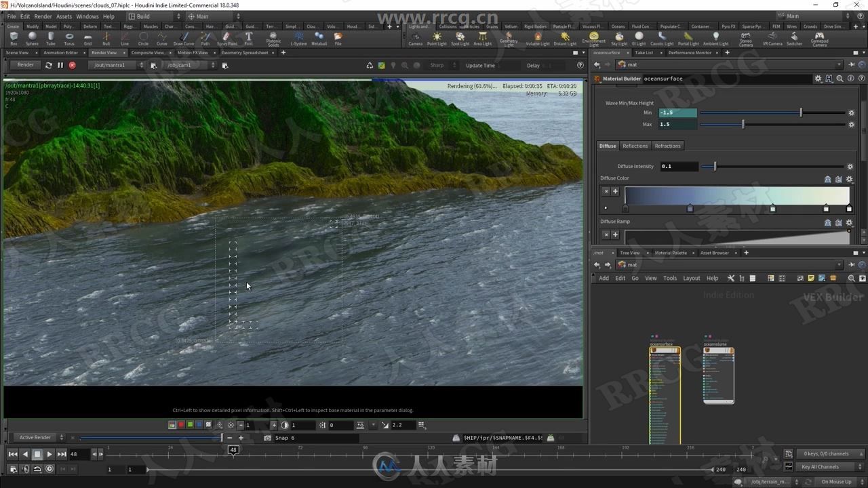Viewport: 868px width, 488px height.
Task: Open the /out/mantra1 ROP dropdown
Action: point(117,65)
